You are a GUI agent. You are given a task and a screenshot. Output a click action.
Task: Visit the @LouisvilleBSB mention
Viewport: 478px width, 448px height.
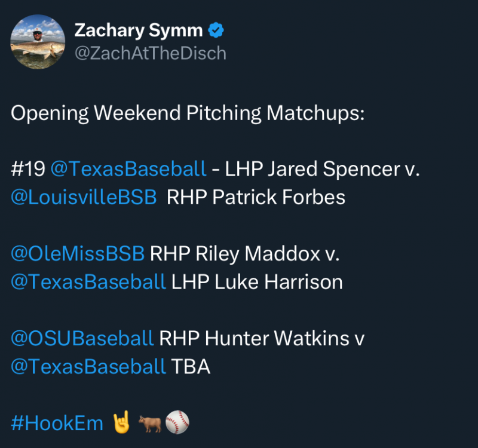pos(84,197)
